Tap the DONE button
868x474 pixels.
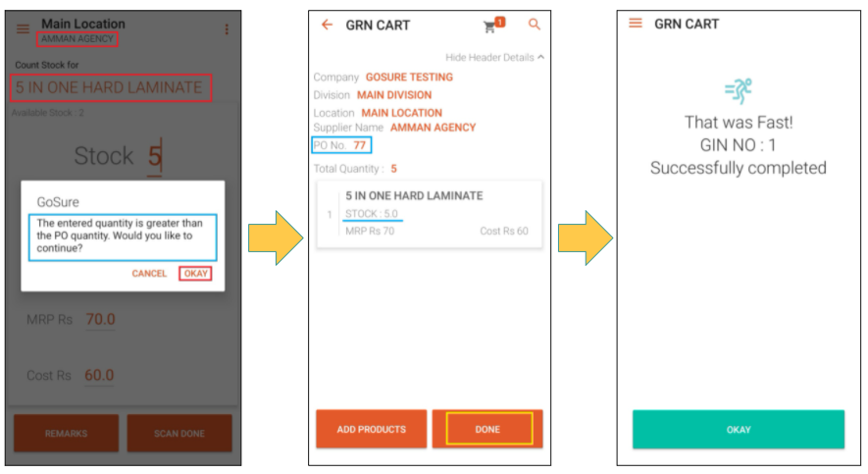pyautogui.click(x=487, y=429)
